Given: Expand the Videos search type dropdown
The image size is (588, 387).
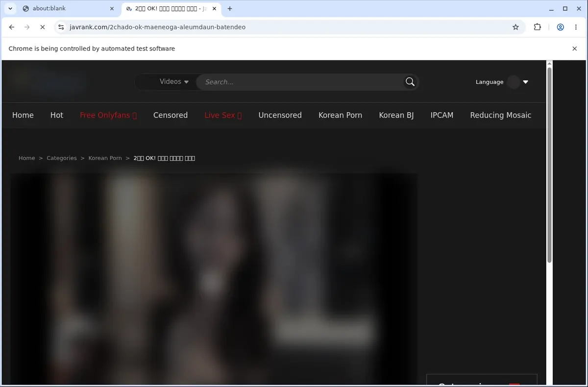Looking at the screenshot, I should point(174,82).
